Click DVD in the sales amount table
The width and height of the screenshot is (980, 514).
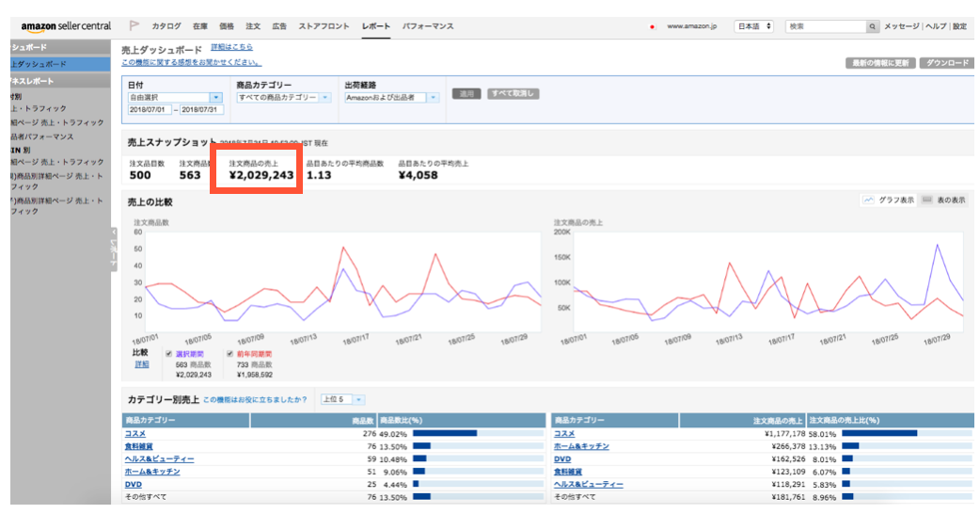(562, 459)
